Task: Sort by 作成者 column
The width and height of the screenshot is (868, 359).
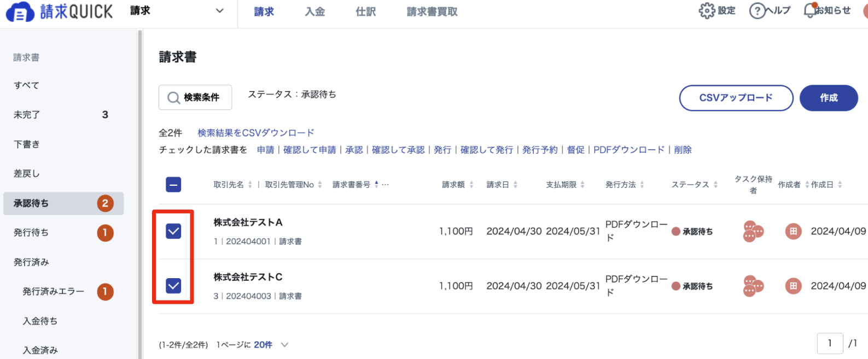Action: 807,185
